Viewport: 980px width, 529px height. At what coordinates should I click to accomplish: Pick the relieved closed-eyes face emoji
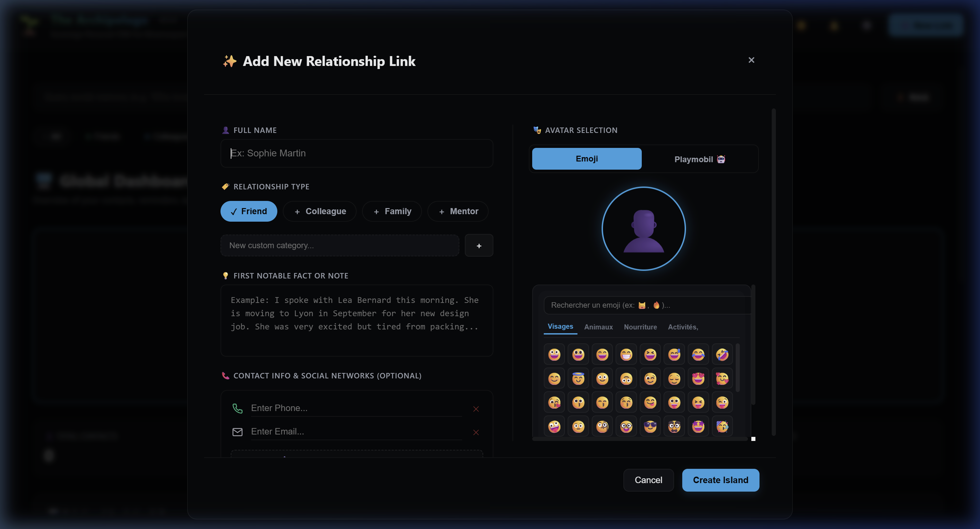pos(674,378)
